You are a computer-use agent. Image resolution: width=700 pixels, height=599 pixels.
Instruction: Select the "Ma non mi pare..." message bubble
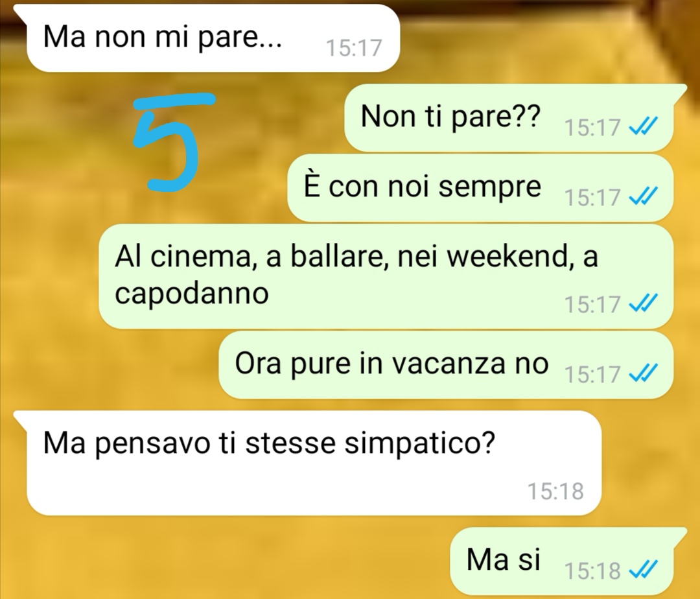click(211, 38)
